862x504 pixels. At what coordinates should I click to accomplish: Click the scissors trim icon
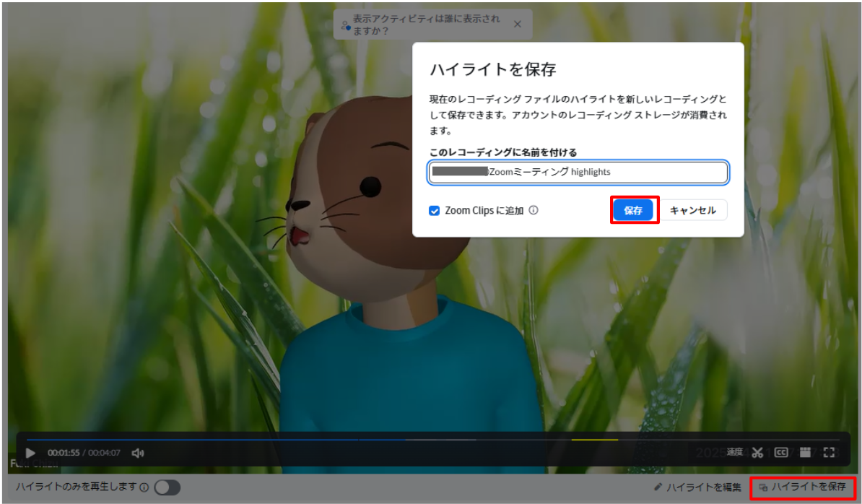click(x=757, y=452)
